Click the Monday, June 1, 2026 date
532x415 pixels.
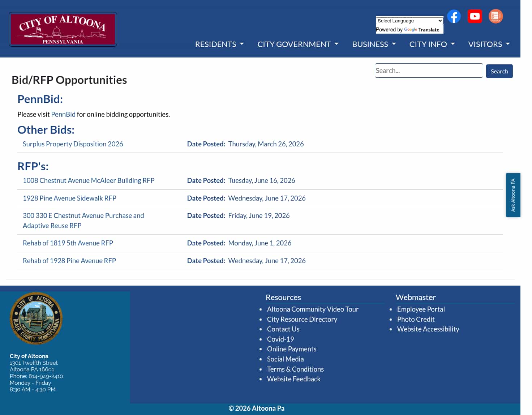tap(260, 243)
